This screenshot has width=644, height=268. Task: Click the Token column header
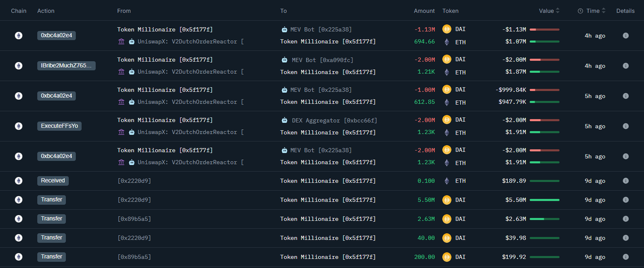450,11
